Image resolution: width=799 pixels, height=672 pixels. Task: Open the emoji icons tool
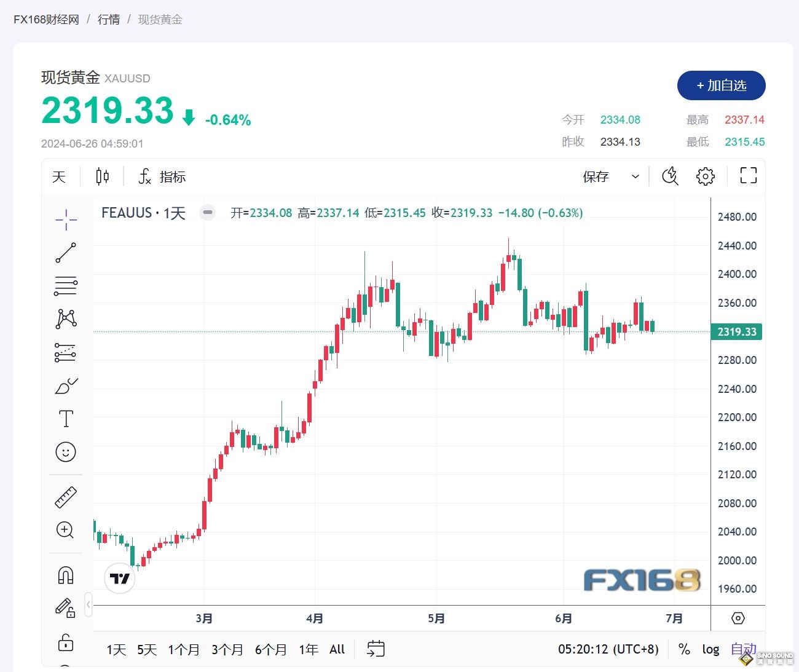pos(66,452)
